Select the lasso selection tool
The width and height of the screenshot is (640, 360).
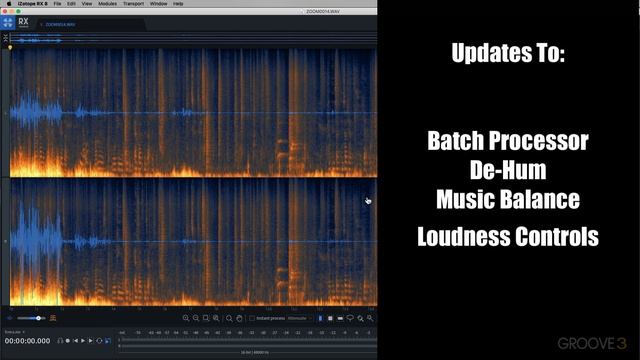(x=350, y=318)
